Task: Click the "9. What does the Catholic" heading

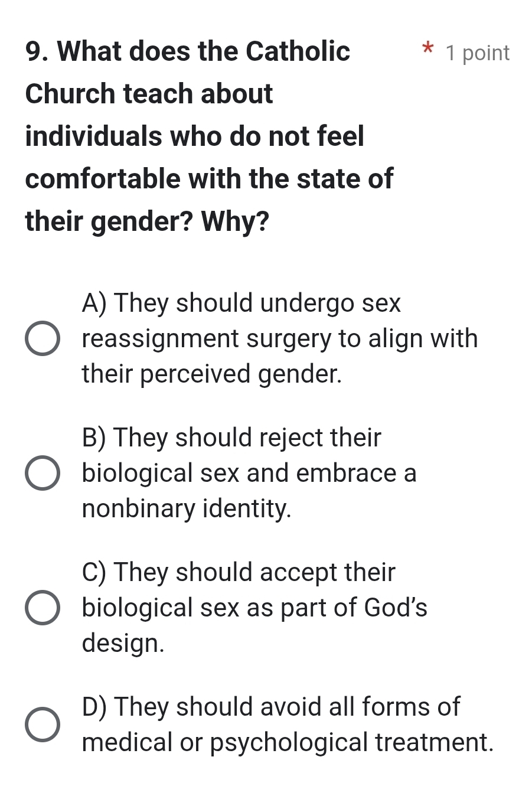Action: [x=188, y=51]
